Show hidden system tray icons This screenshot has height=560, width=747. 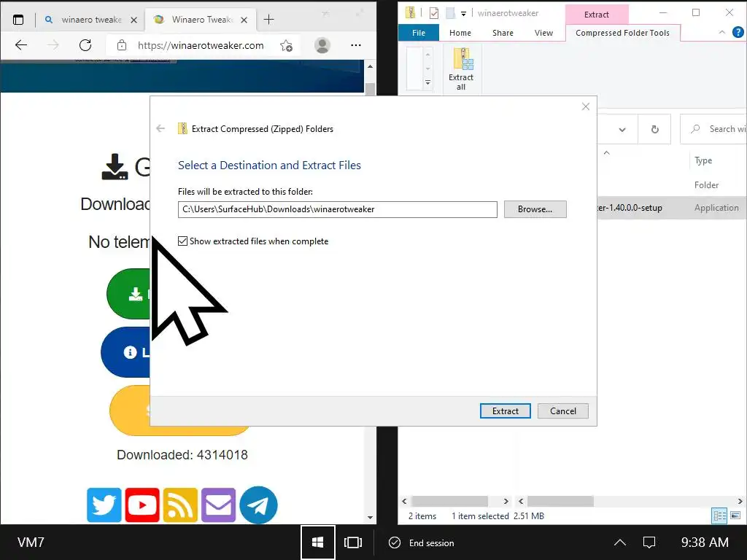click(620, 542)
